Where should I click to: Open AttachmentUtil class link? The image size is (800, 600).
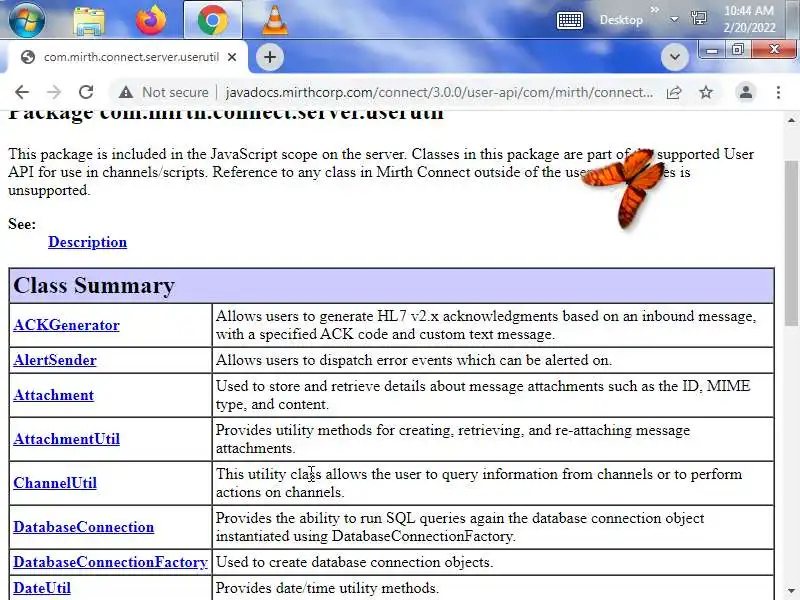(x=66, y=439)
